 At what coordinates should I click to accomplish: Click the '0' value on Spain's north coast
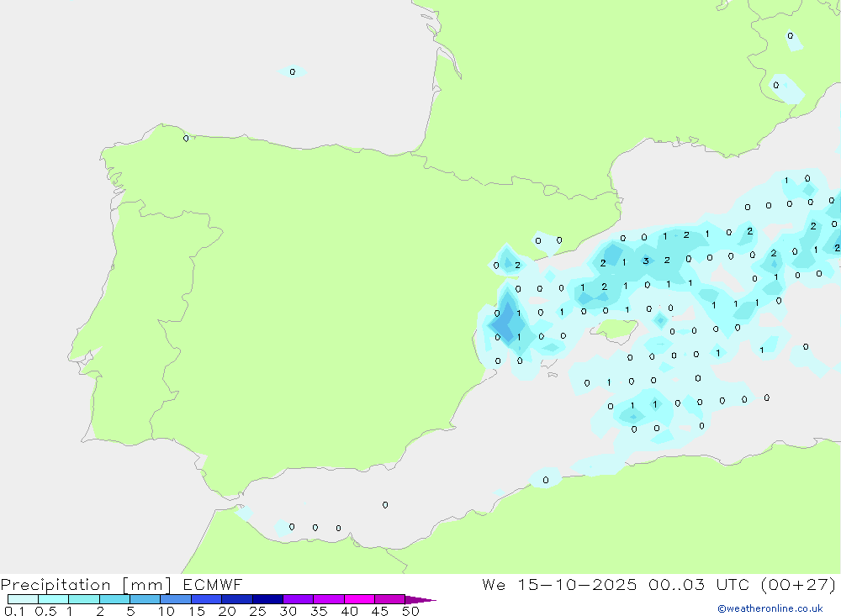186,139
